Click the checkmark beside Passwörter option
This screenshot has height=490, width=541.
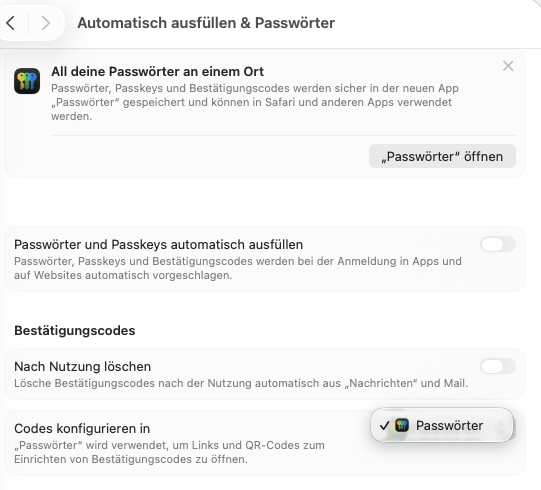coord(384,425)
